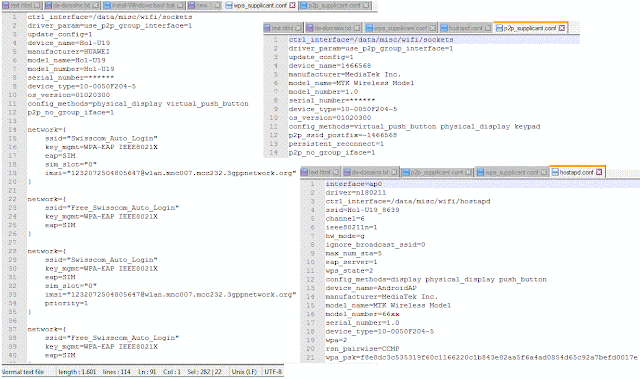
Task: Close test.html tab in top-left editor
Action: pos(37,5)
